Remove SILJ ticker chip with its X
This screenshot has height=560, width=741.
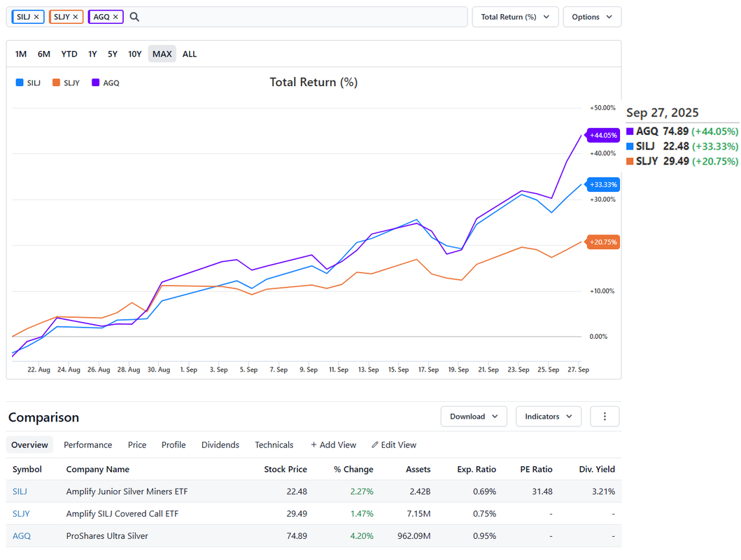tap(36, 17)
